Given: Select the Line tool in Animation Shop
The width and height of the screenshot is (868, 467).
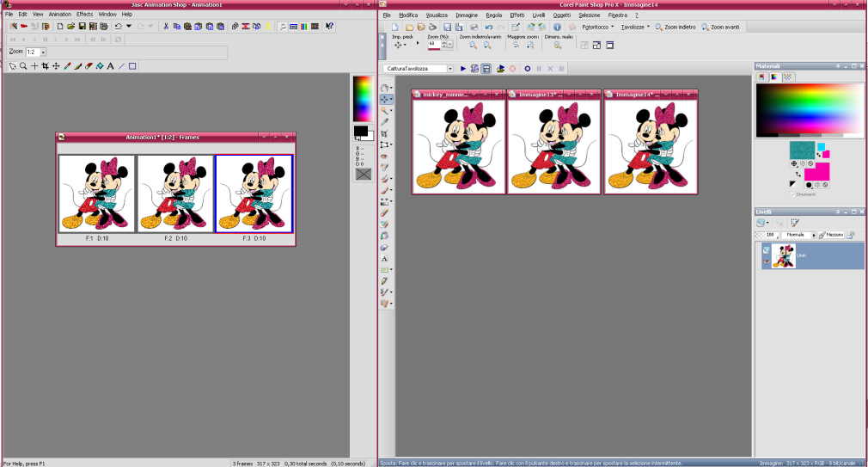Looking at the screenshot, I should (x=121, y=66).
